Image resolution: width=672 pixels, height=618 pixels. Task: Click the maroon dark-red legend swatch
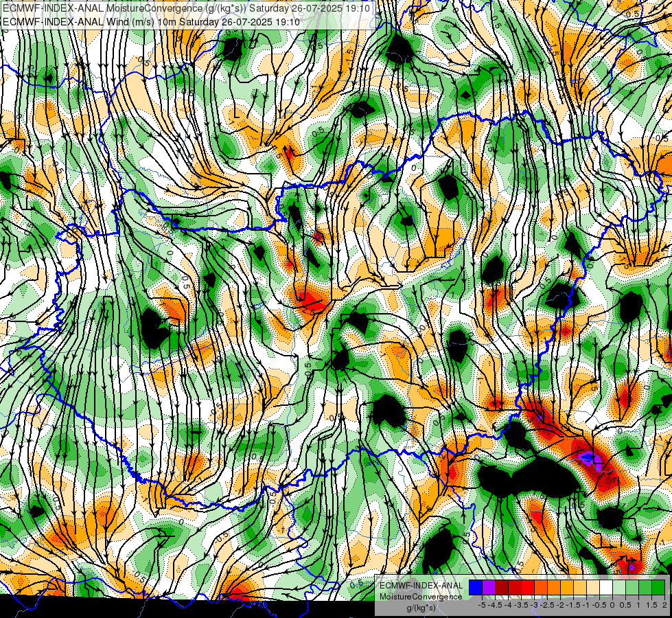click(x=502, y=588)
